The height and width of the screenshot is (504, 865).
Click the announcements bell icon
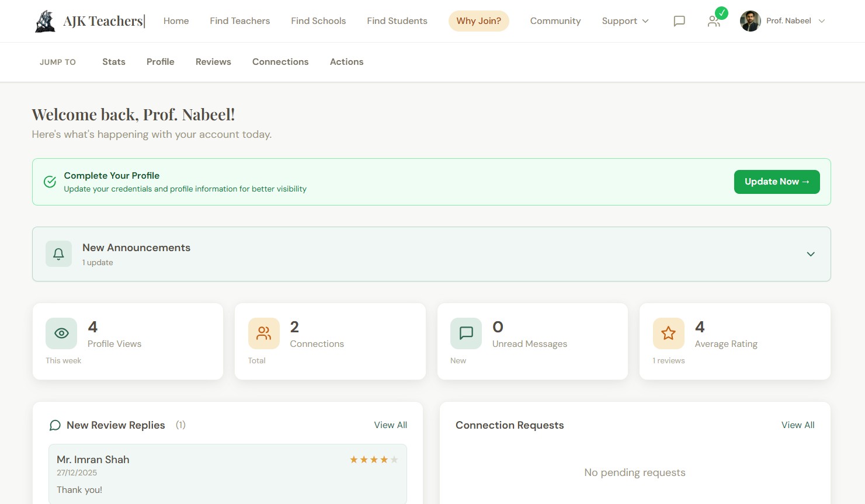click(58, 254)
